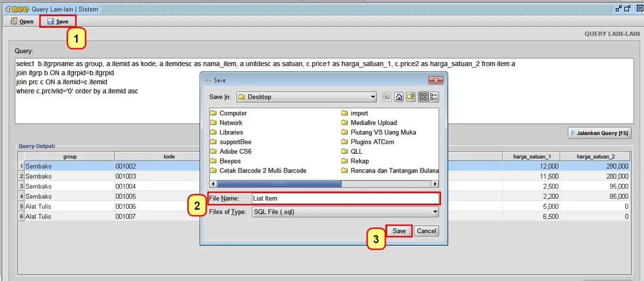This screenshot has height=281, width=644.
Task: Create a new folder icon
Action: pos(411,97)
